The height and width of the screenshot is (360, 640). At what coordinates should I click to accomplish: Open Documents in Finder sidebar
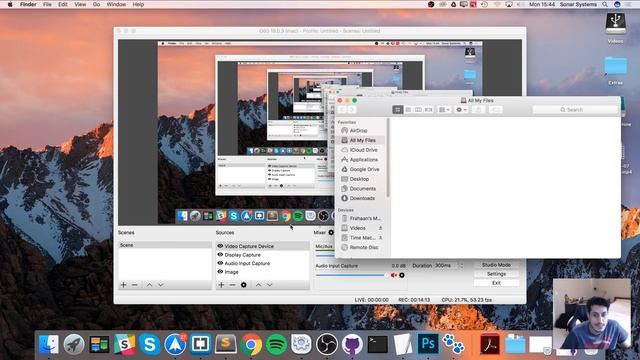(361, 189)
